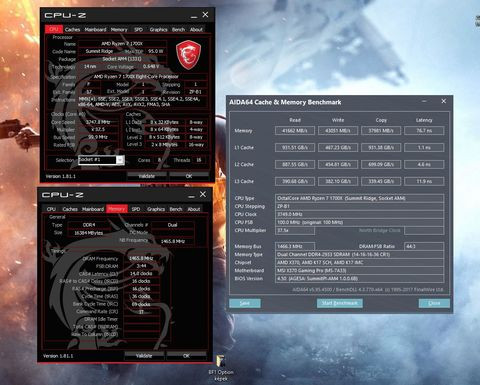
Task: Click Memory Latency value 76.7 ns
Action: (424, 131)
